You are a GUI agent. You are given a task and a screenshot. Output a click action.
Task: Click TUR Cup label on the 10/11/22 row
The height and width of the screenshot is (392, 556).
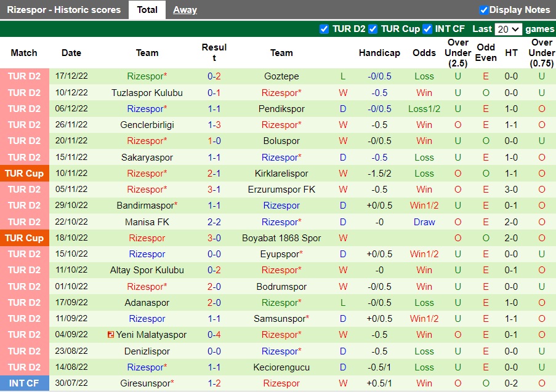tap(24, 174)
